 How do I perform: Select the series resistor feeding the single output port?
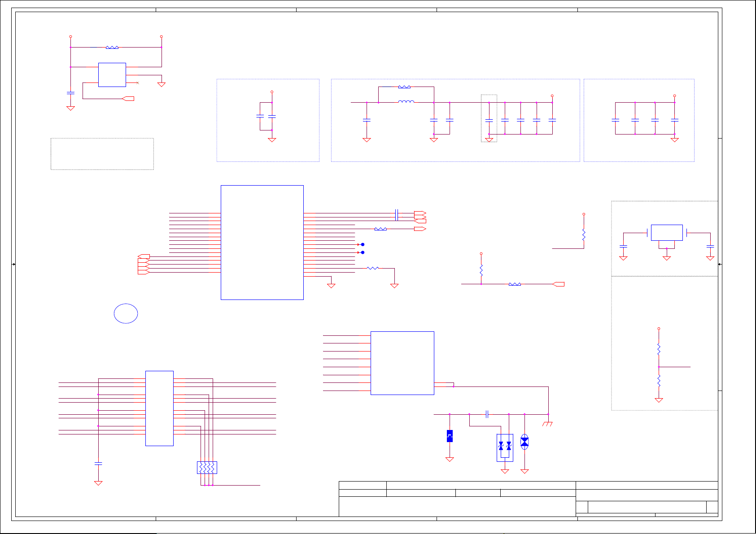click(380, 229)
